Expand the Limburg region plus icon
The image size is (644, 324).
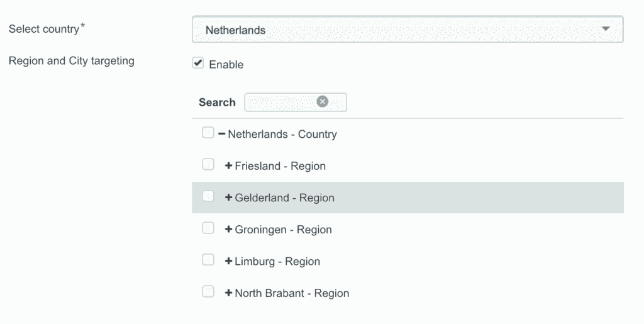[228, 261]
